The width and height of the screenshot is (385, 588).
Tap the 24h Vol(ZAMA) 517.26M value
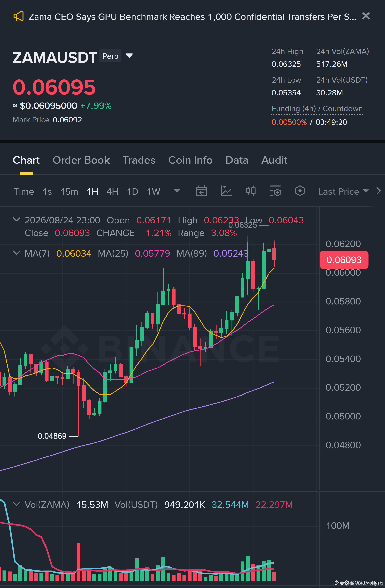click(x=332, y=64)
